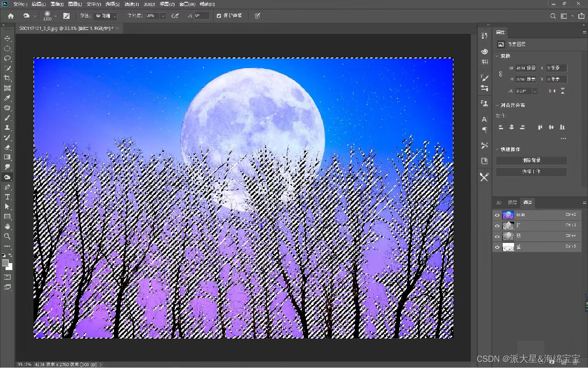
Task: Select the Elliptical Marquee tool
Action: point(7,48)
